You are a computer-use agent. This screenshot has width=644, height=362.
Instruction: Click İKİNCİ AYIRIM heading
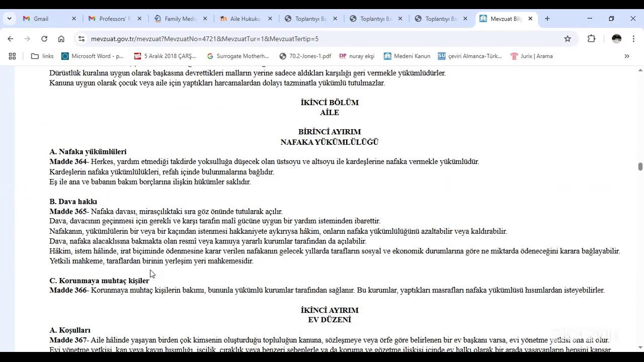pyautogui.click(x=330, y=310)
